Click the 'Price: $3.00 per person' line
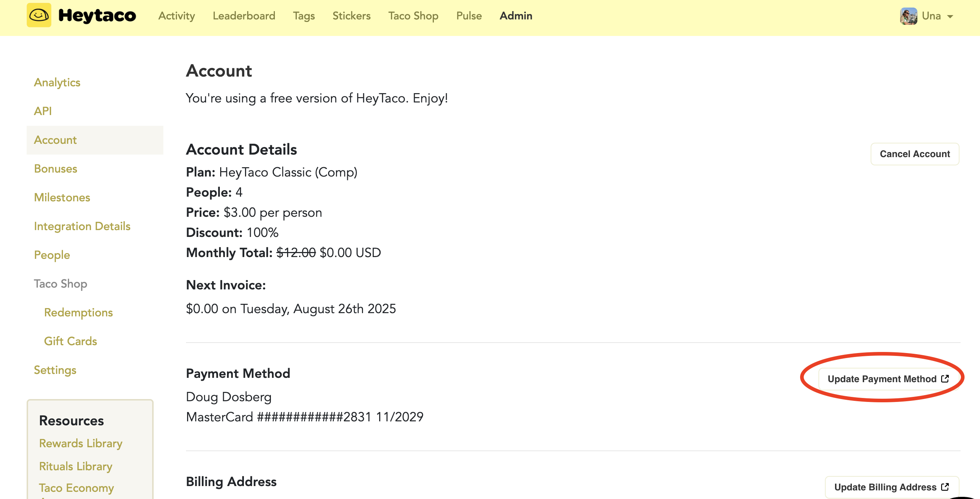This screenshot has height=499, width=980. pos(254,212)
